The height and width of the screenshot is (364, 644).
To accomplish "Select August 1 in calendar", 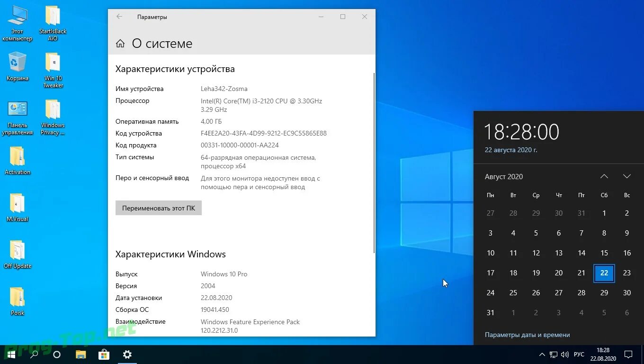I will click(604, 213).
